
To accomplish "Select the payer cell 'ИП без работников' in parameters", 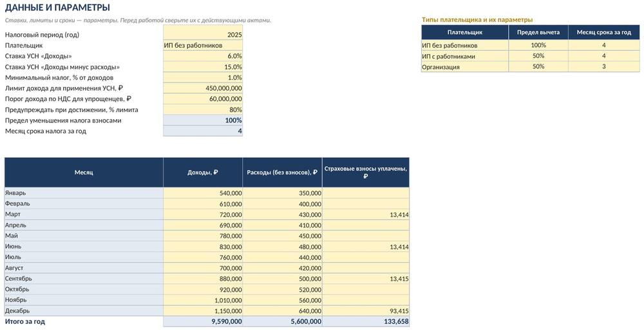I will (202, 46).
